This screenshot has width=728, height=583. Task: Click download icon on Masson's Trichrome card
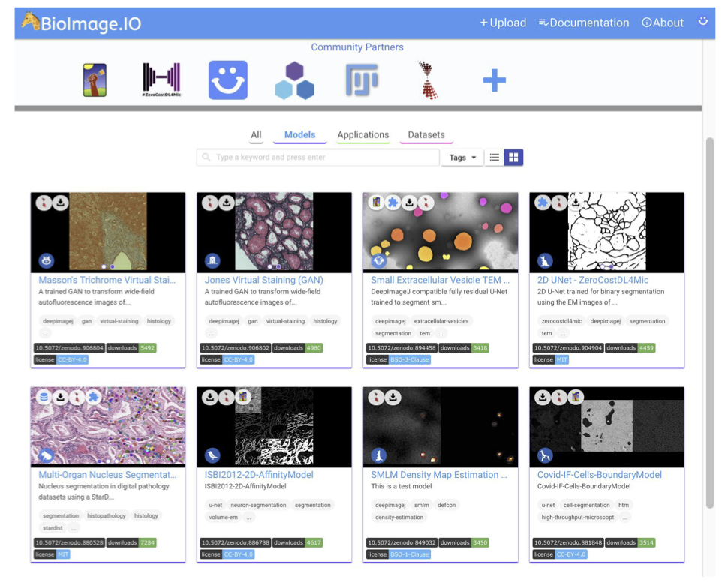click(x=61, y=203)
